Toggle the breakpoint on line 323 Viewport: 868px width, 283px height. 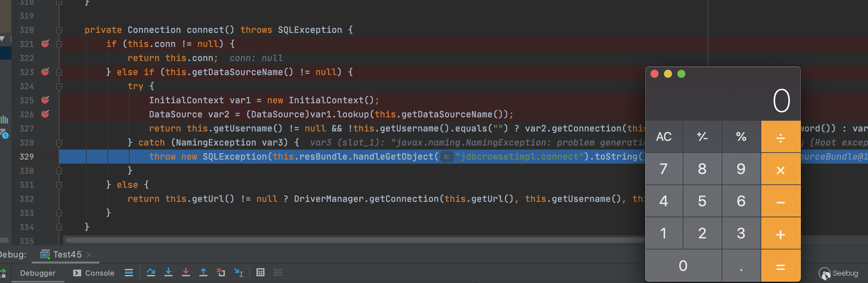click(45, 72)
